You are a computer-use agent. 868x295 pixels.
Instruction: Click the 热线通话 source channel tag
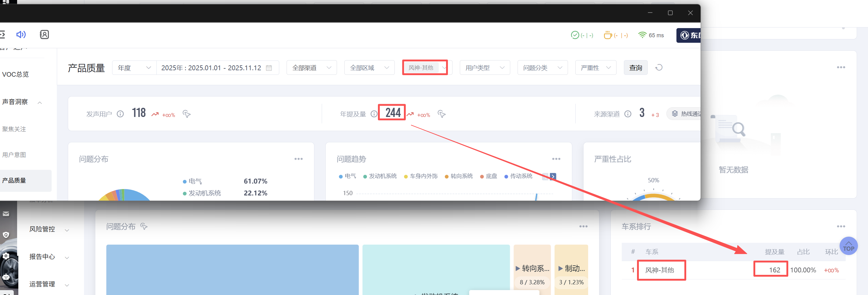point(686,114)
